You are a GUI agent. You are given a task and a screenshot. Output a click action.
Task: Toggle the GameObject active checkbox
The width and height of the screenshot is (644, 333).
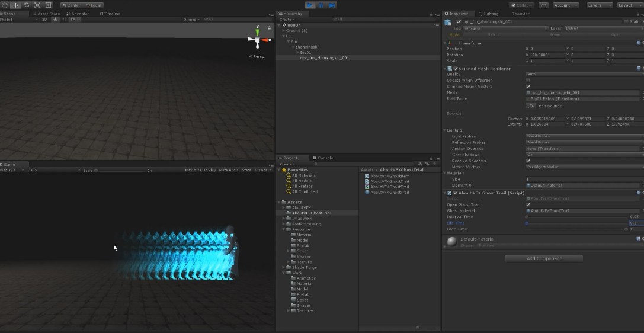click(459, 21)
